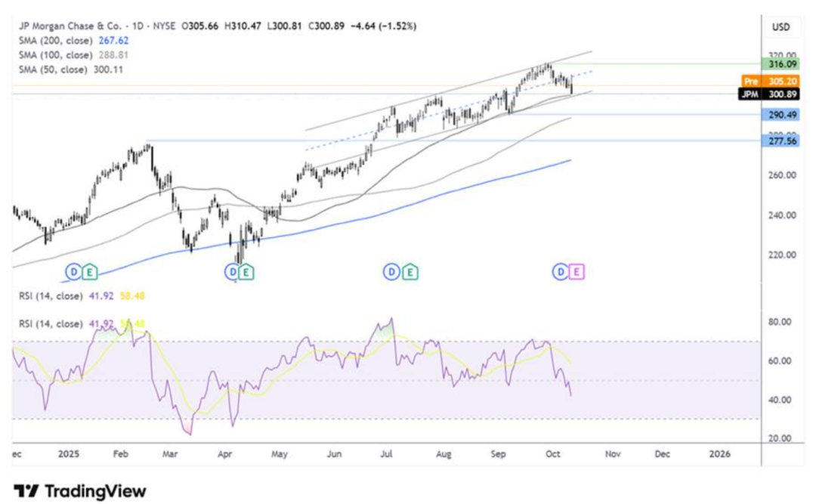Select the SMA (100, close) legend entry
Image resolution: width=816 pixels, height=504 pixels.
[56, 54]
